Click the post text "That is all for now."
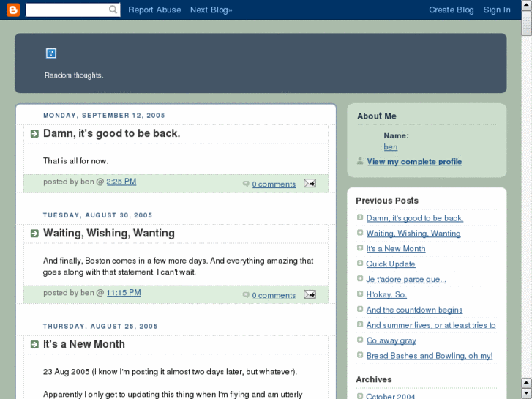532x399 pixels. (75, 161)
